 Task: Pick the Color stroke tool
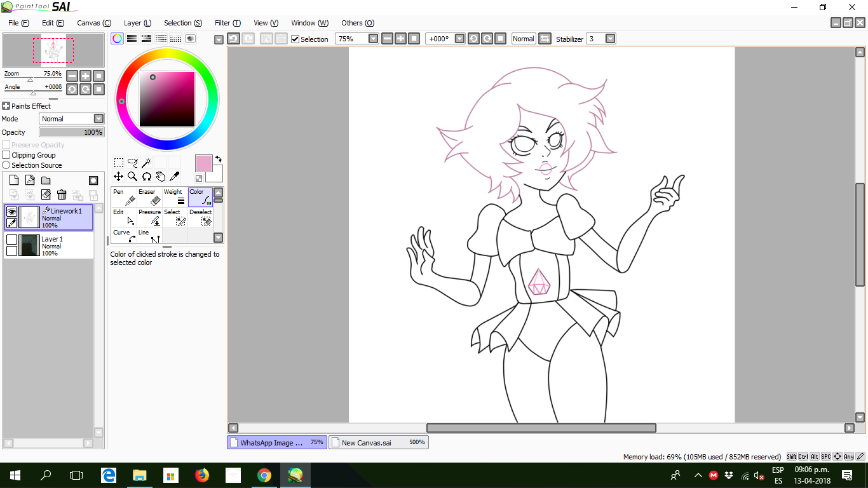click(200, 197)
